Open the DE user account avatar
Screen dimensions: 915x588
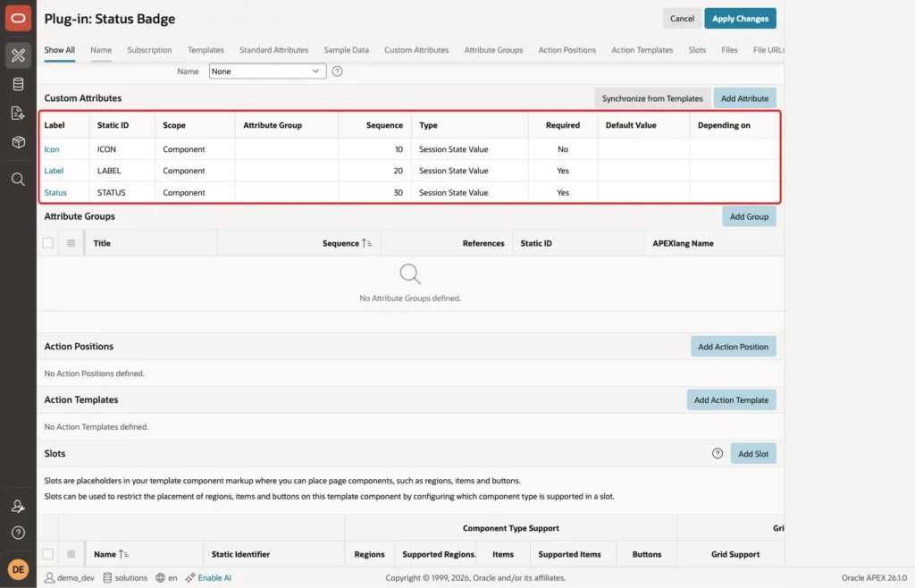(18, 569)
